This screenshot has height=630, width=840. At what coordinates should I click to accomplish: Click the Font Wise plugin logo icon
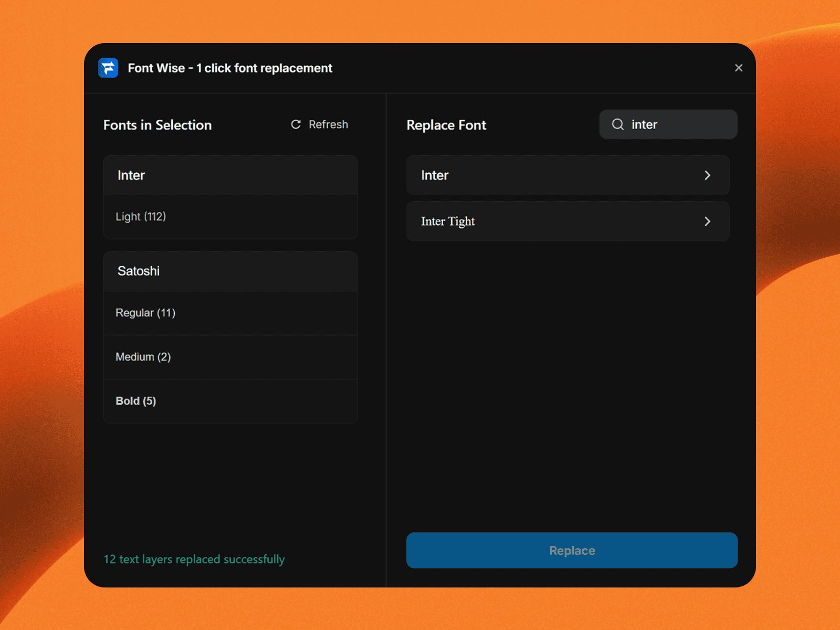click(x=108, y=68)
